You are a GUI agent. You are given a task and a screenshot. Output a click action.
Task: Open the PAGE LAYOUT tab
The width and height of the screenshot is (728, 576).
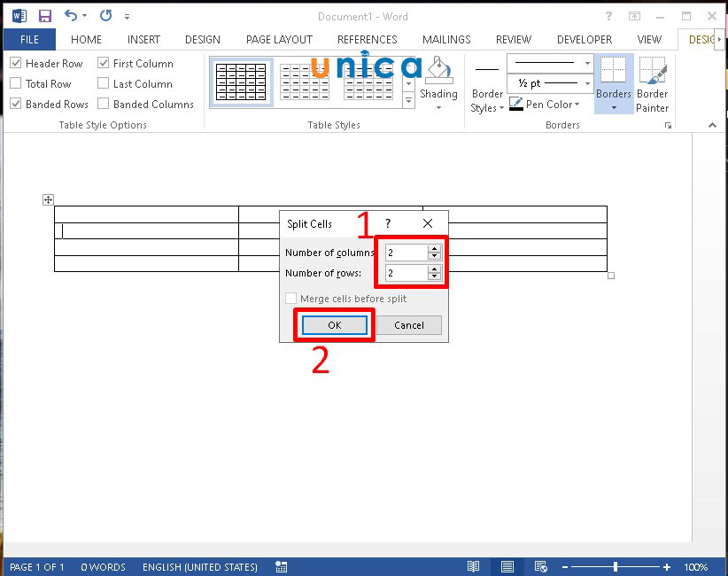[279, 40]
